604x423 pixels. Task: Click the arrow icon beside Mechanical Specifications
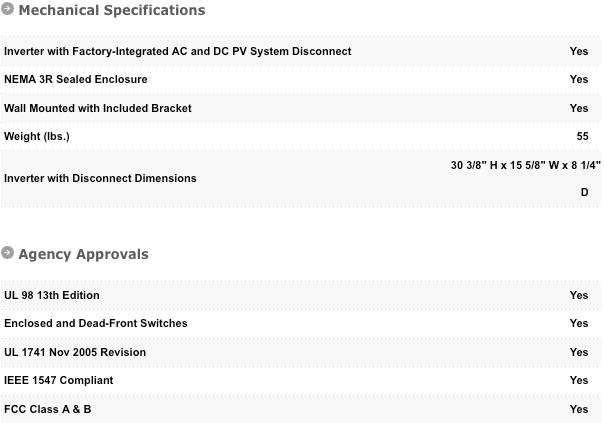(8, 10)
